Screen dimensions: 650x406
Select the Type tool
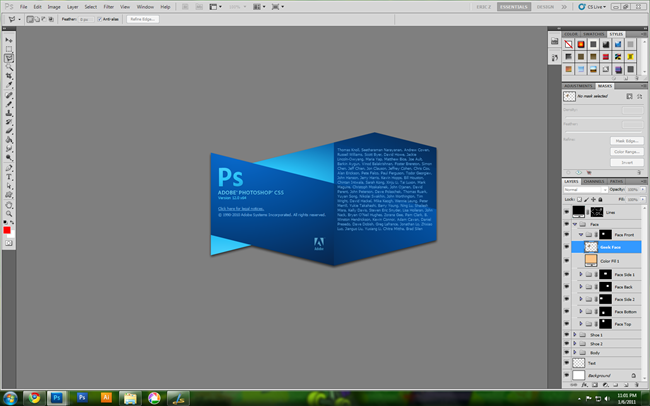[9, 177]
